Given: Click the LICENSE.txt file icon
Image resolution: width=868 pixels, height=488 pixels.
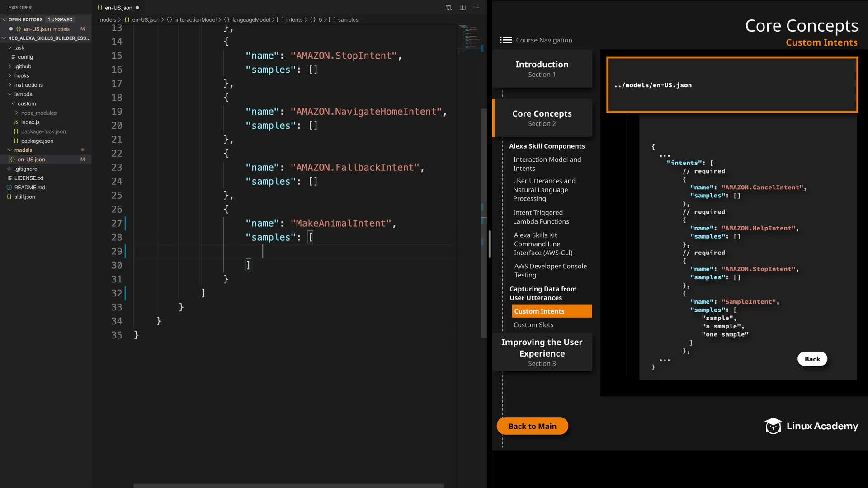Looking at the screenshot, I should 9,178.
